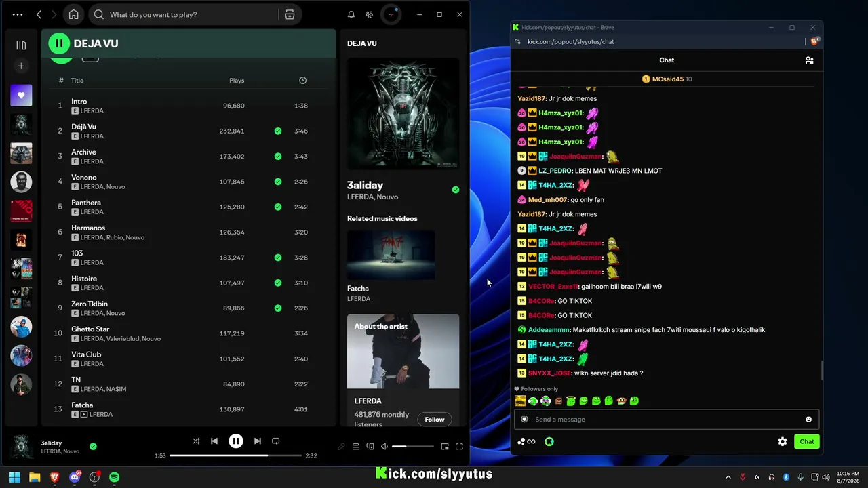Open 3aliday title link in player bar

pyautogui.click(x=52, y=443)
